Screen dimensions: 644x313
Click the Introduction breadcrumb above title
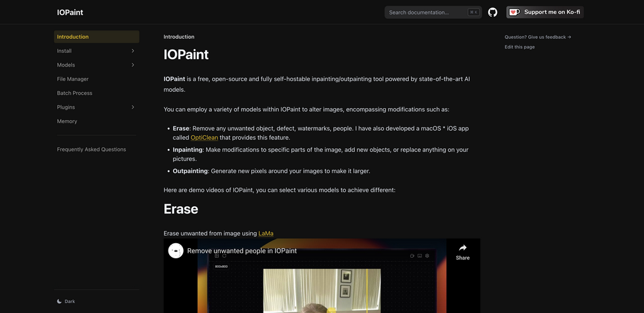pos(179,37)
